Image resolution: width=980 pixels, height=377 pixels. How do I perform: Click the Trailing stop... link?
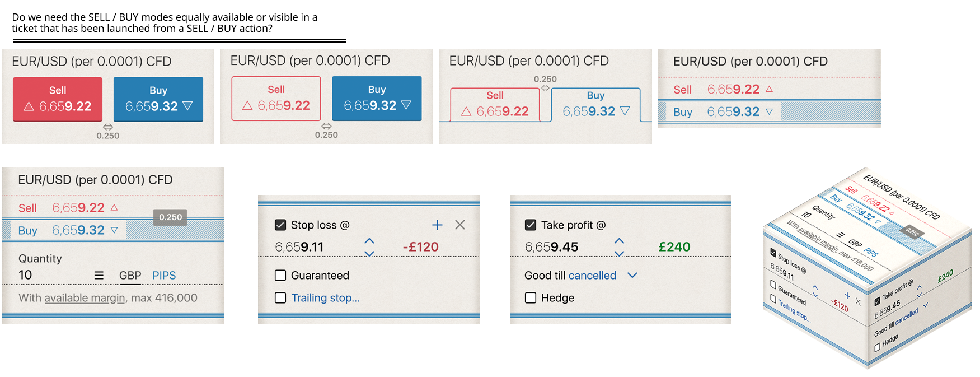pyautogui.click(x=325, y=298)
